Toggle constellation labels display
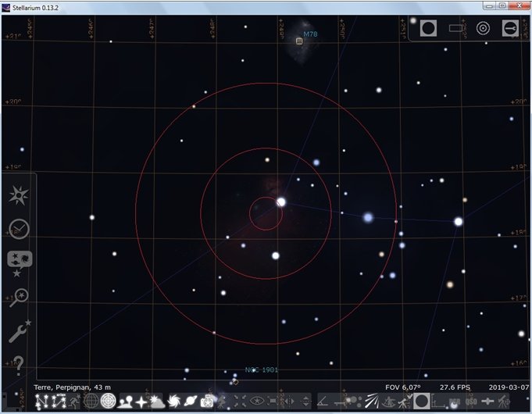This screenshot has height=414, width=532. tap(59, 402)
